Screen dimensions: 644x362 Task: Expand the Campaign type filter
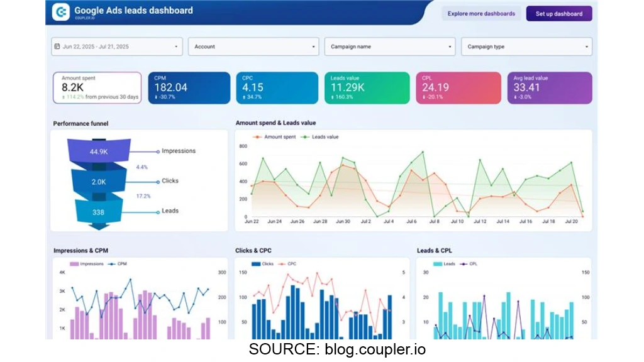pyautogui.click(x=526, y=47)
